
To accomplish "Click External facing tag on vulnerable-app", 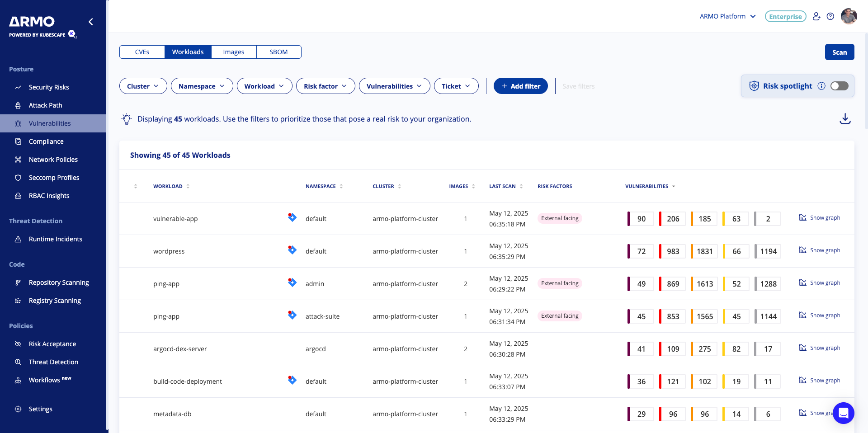I will coord(560,218).
